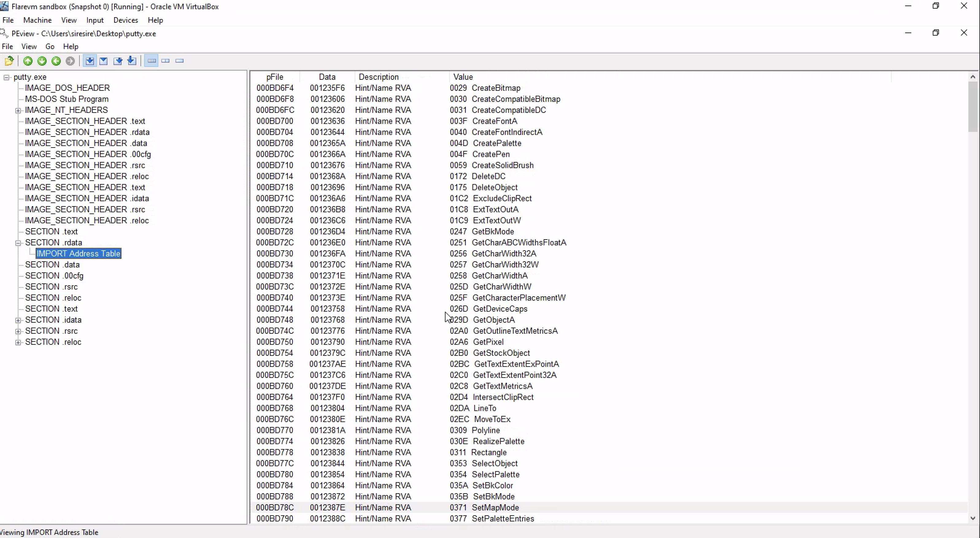
Task: Click the status bar text Viewing IMPORT Address Table
Action: (49, 532)
